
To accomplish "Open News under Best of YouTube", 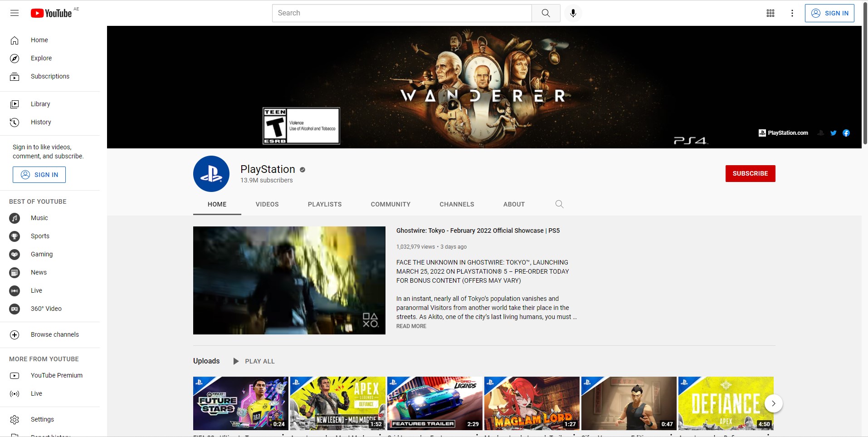I will (50, 273).
